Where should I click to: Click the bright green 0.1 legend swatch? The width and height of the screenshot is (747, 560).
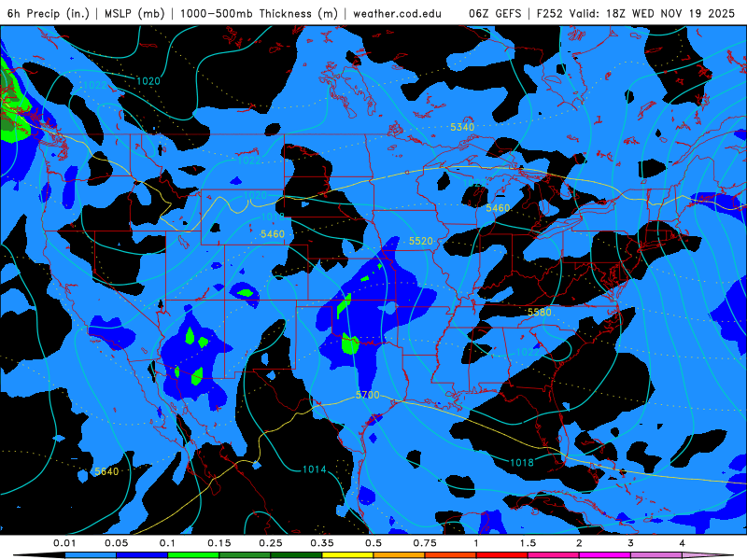click(x=193, y=555)
